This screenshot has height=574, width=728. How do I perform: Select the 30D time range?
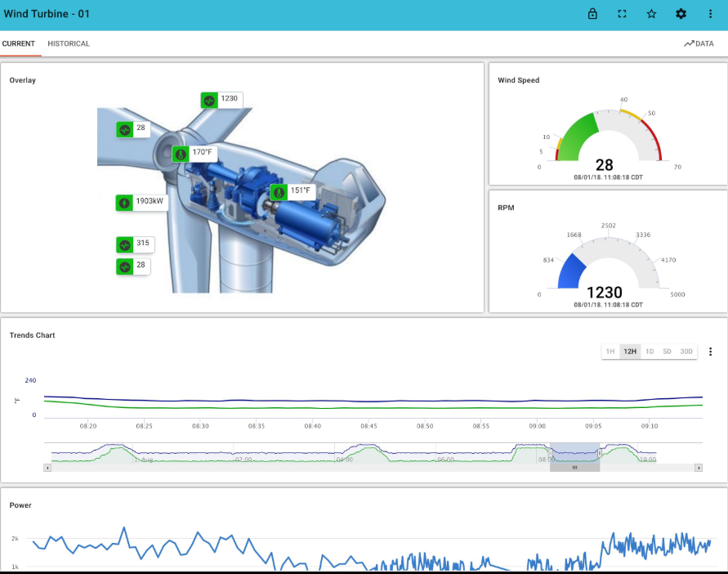(x=686, y=352)
